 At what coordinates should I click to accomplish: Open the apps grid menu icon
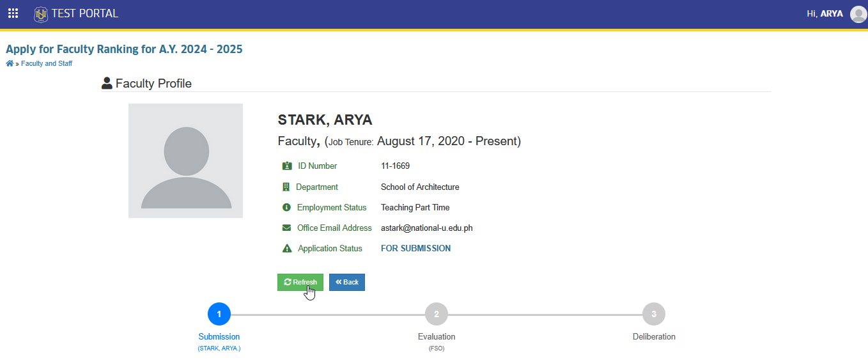click(13, 13)
